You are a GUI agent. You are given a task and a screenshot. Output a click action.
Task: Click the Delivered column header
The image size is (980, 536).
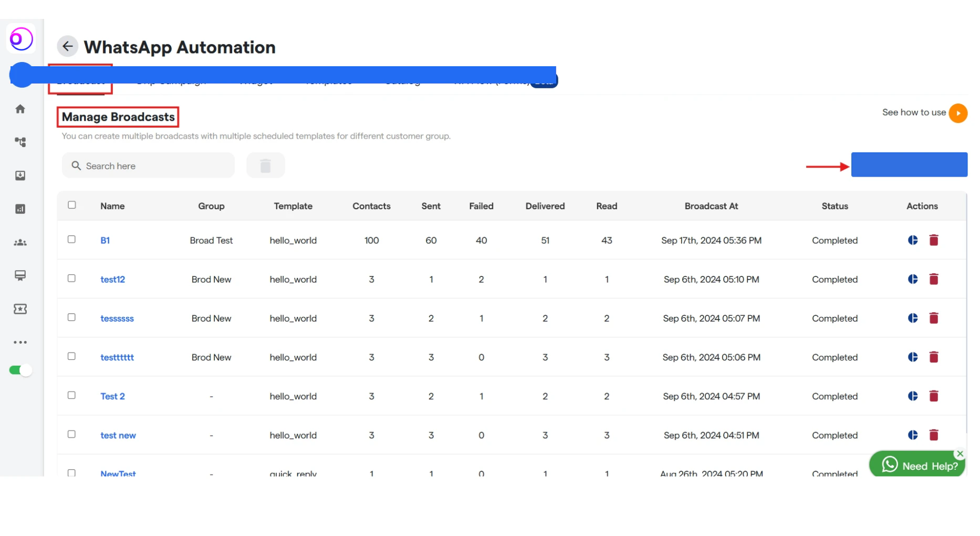coord(545,206)
